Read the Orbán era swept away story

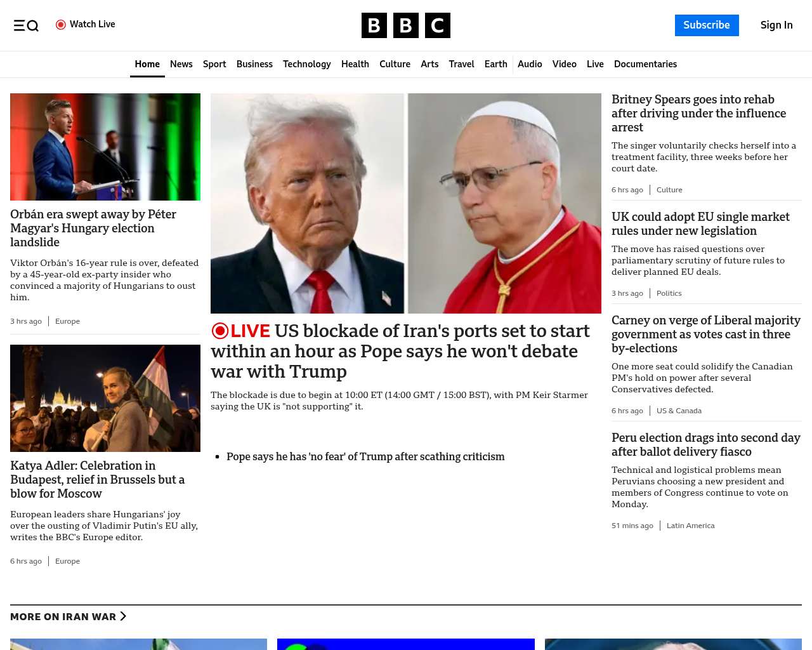93,229
